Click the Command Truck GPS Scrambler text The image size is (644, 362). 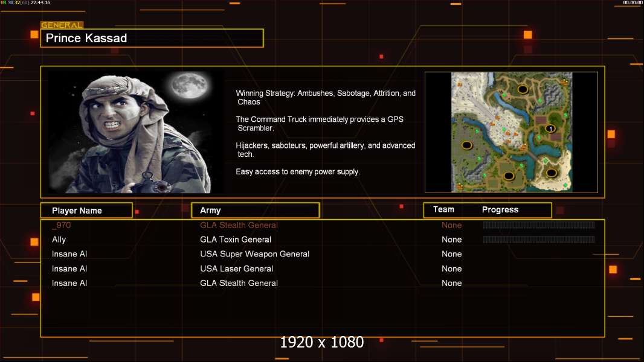[320, 124]
